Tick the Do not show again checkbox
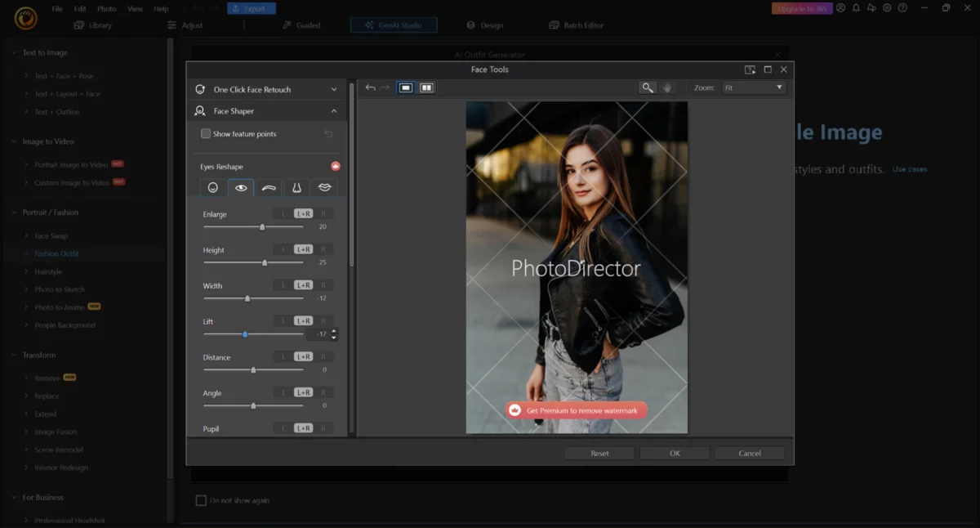Viewport: 980px width, 528px height. 201,500
